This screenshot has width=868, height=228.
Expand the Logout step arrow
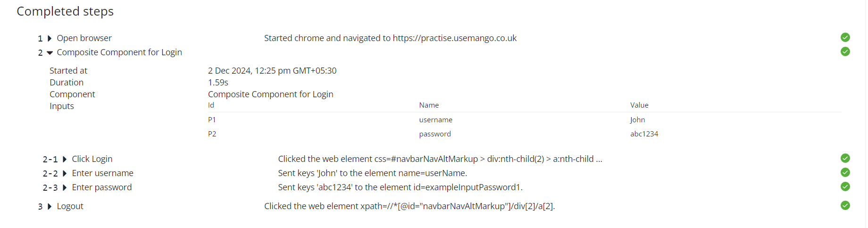coord(49,206)
